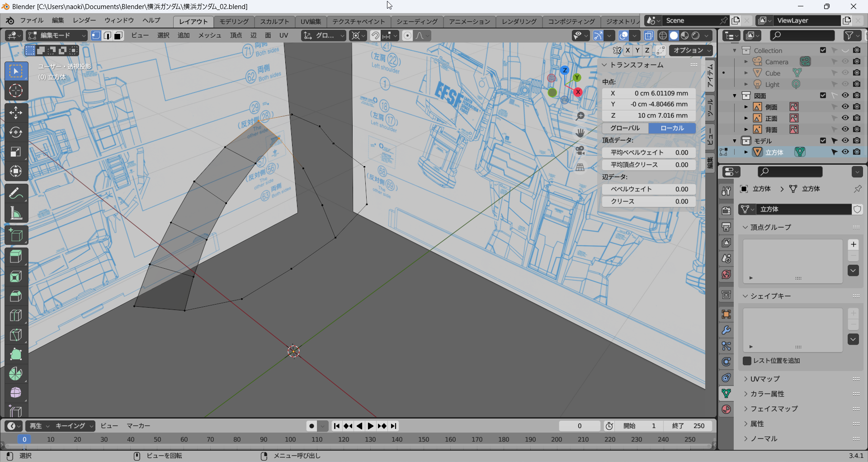Switch to the モデリング workspace tab

pyautogui.click(x=234, y=21)
